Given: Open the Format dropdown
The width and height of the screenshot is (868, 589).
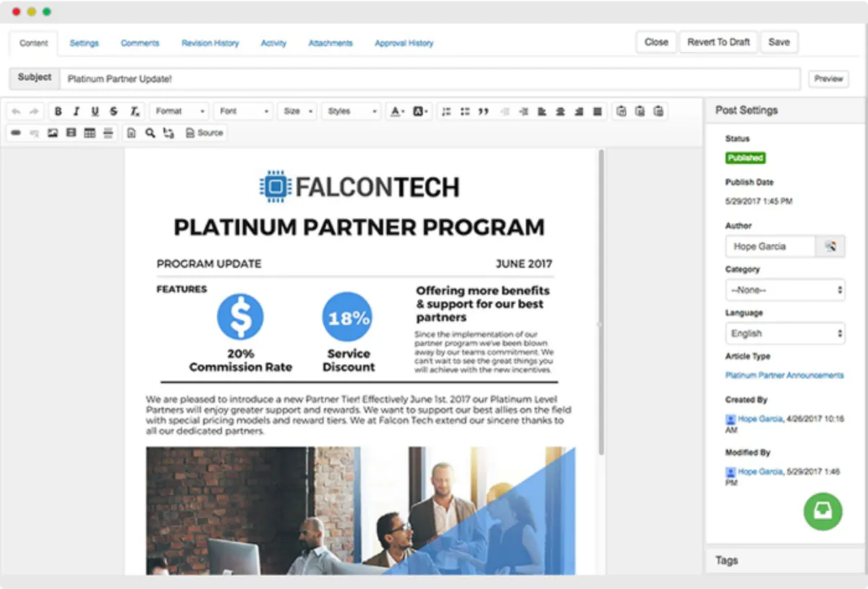Looking at the screenshot, I should coord(180,111).
